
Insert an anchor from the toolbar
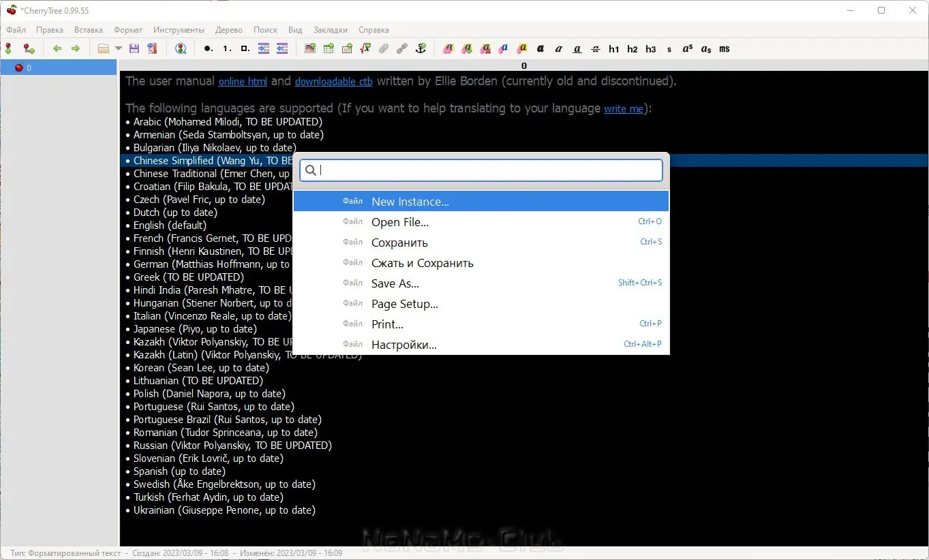click(x=421, y=49)
